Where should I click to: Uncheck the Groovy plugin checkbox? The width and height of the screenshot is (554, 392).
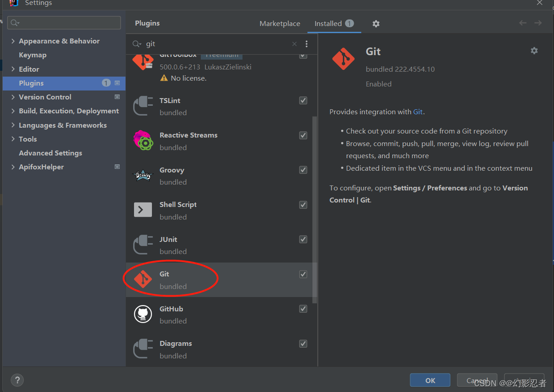(303, 170)
